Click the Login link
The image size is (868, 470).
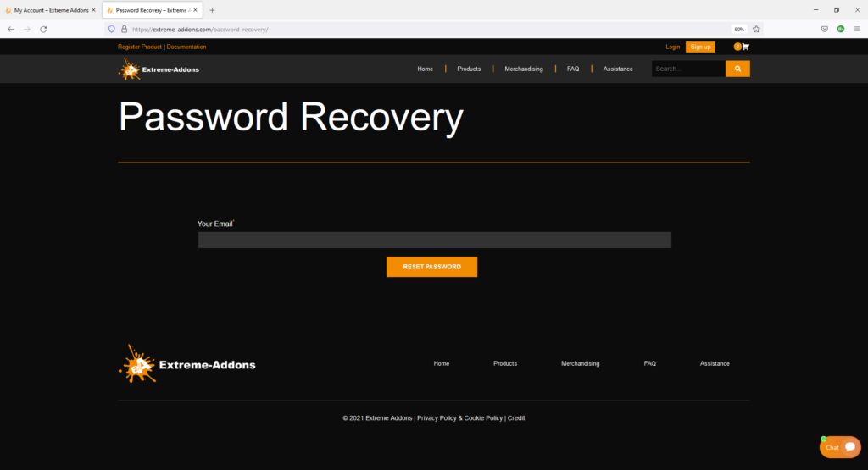click(672, 47)
